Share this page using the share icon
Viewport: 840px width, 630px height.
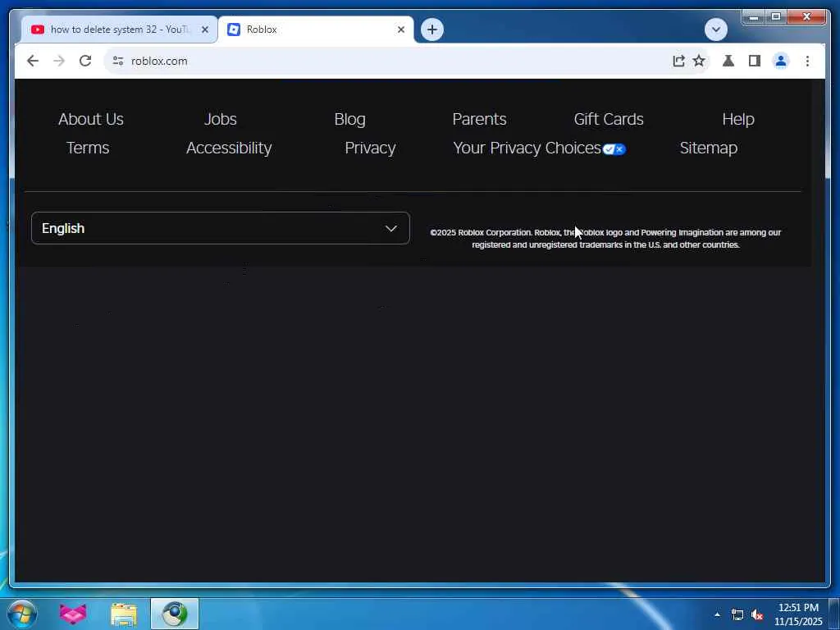pos(678,61)
